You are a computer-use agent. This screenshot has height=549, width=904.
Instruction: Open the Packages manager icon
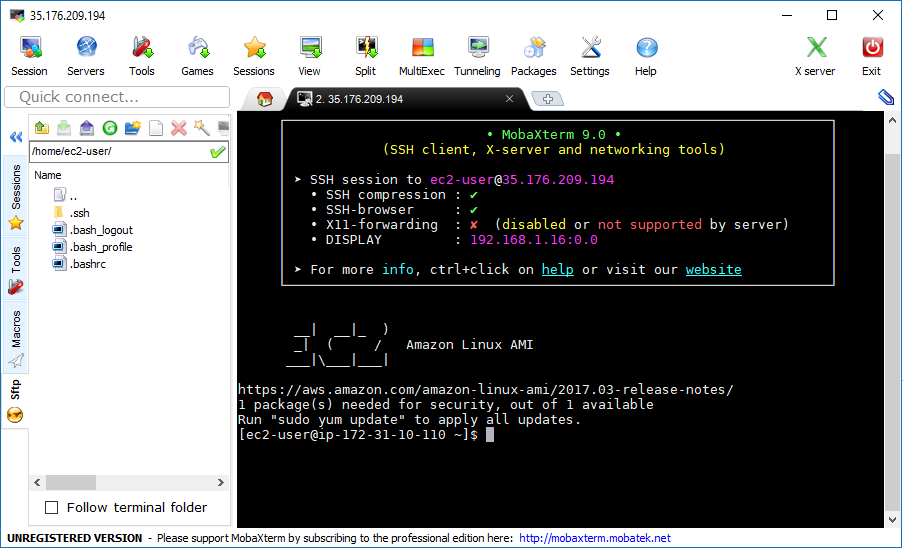pyautogui.click(x=533, y=56)
